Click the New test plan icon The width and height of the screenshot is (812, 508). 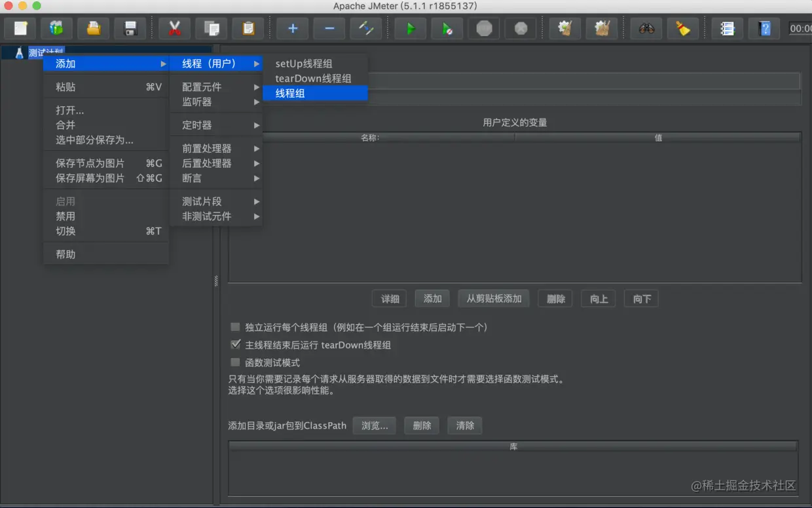(20, 28)
